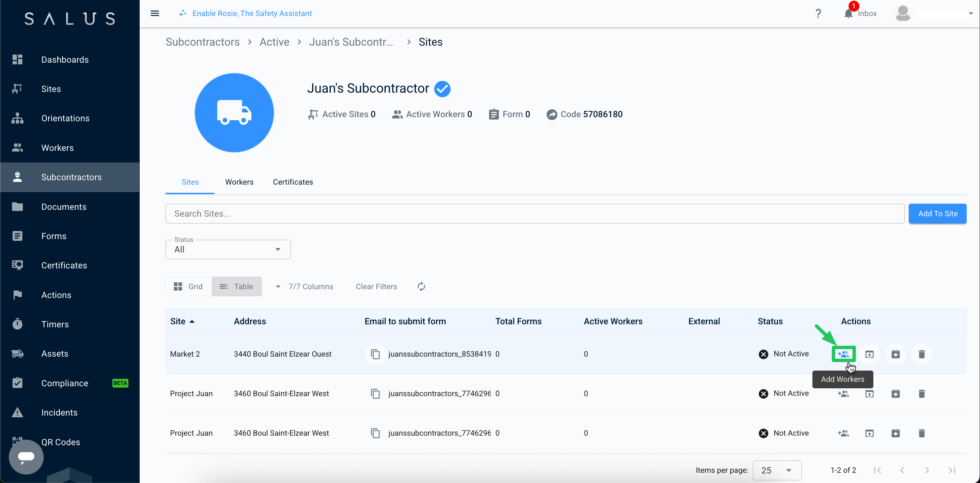980x483 pixels.
Task: Click the Address column header
Action: point(250,321)
